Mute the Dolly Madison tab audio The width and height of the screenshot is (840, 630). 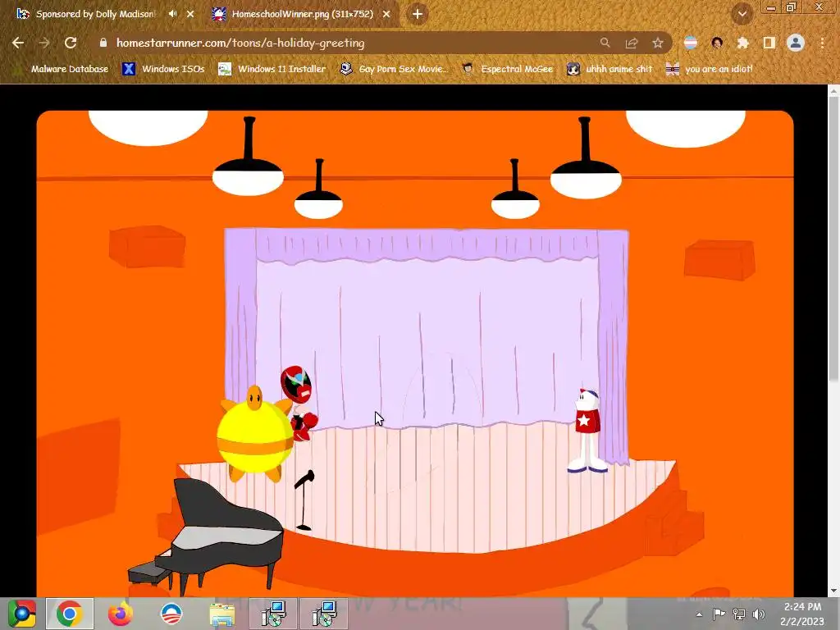click(x=172, y=14)
